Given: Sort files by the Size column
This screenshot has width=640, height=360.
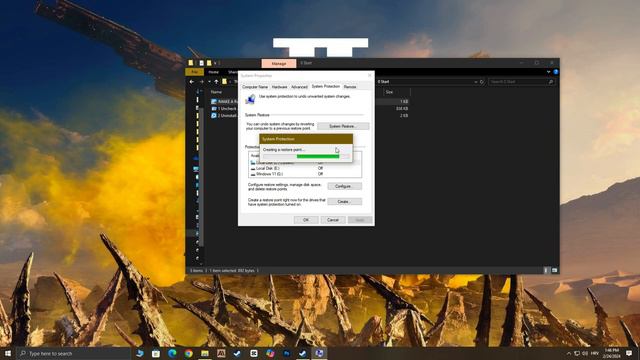Looking at the screenshot, I should pyautogui.click(x=389, y=92).
